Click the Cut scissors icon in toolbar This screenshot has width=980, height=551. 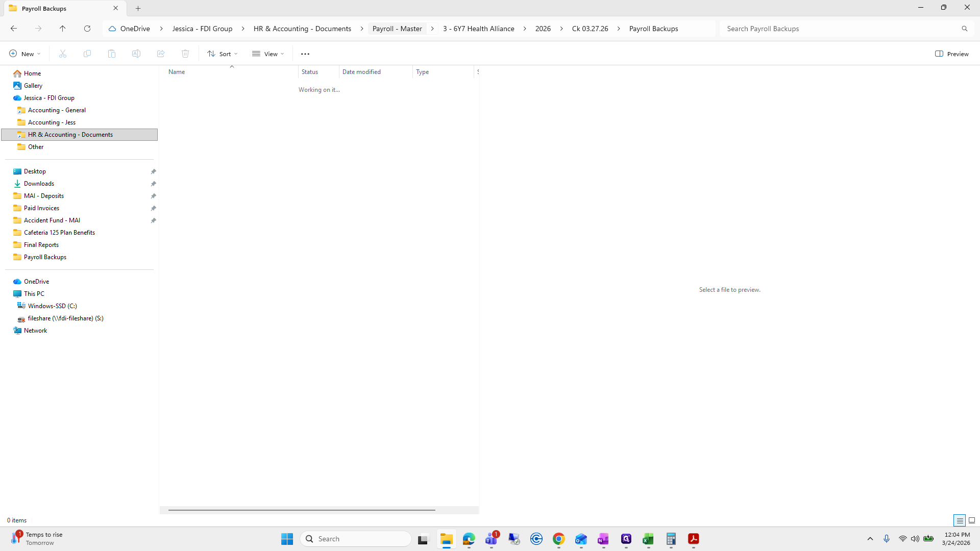(63, 54)
